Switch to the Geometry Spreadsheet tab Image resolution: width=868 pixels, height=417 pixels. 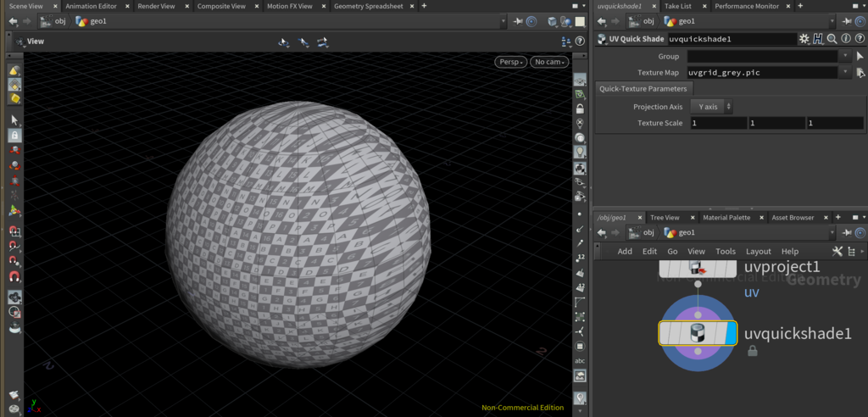(x=368, y=6)
